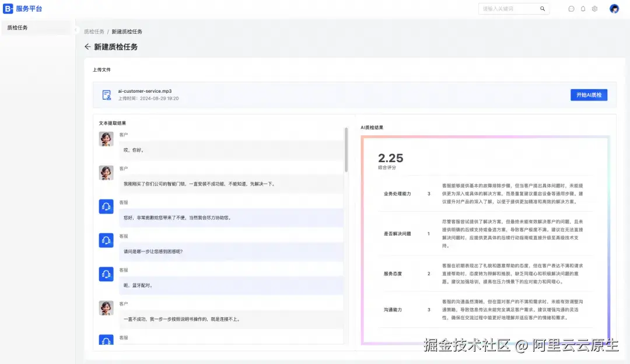Click the 服务平台 logo icon
This screenshot has width=630, height=364.
pyautogui.click(x=8, y=8)
